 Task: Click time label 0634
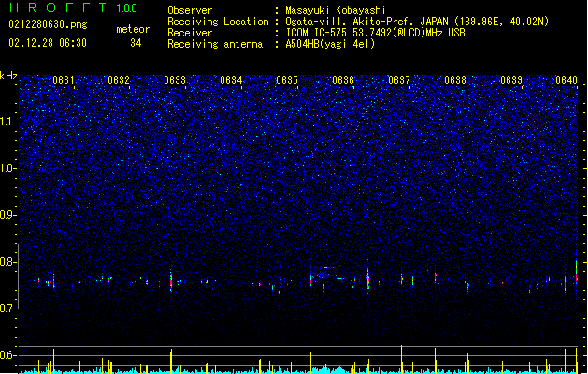point(231,80)
